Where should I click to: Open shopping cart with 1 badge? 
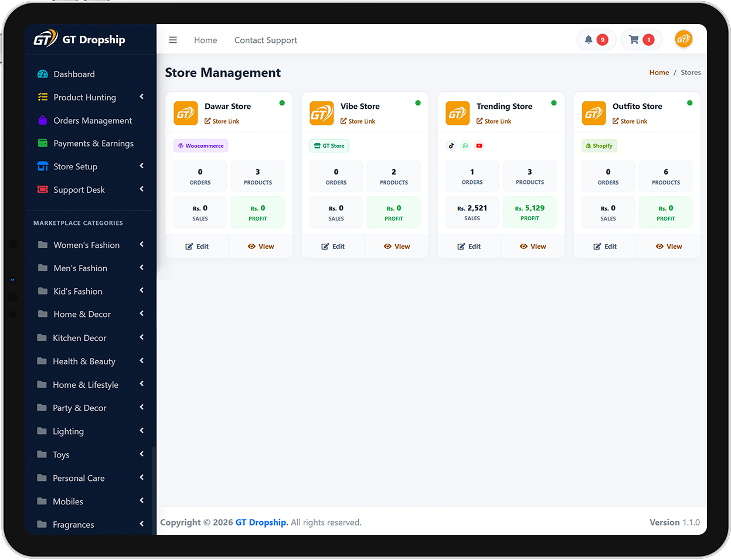pos(641,40)
